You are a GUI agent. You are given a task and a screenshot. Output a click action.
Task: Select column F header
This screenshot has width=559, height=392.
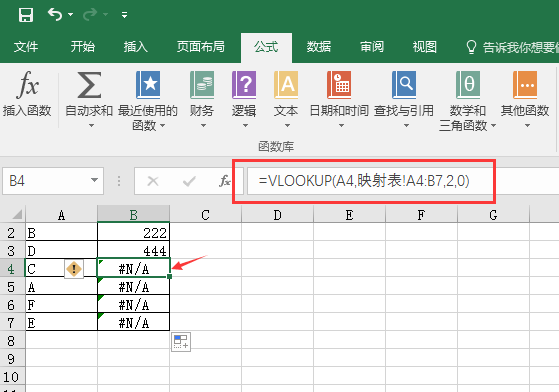pos(421,215)
